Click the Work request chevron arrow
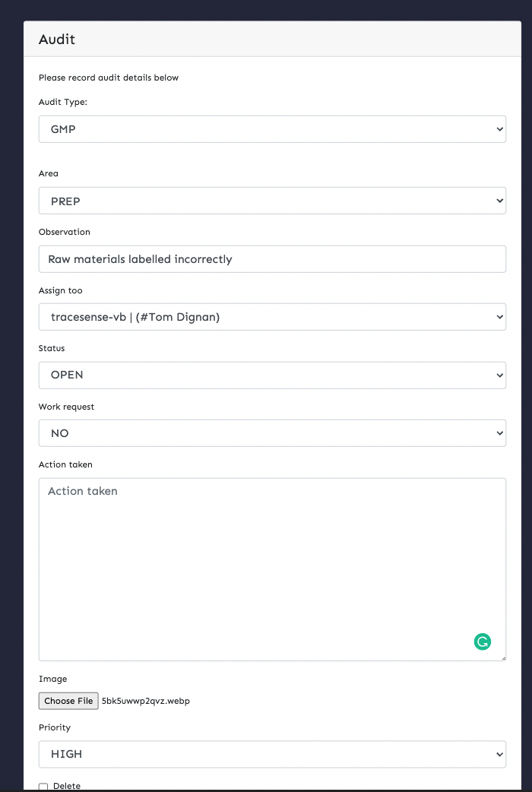Screen dimensions: 532x792 tap(499, 433)
